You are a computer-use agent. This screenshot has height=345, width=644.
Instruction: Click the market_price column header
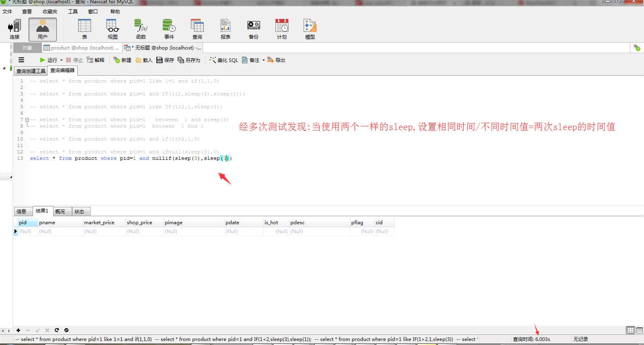104,222
